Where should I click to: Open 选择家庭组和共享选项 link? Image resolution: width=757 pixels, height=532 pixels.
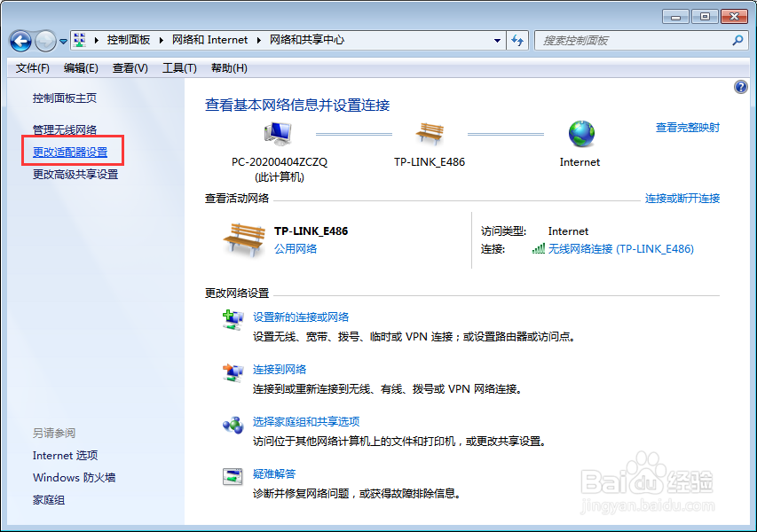click(306, 421)
